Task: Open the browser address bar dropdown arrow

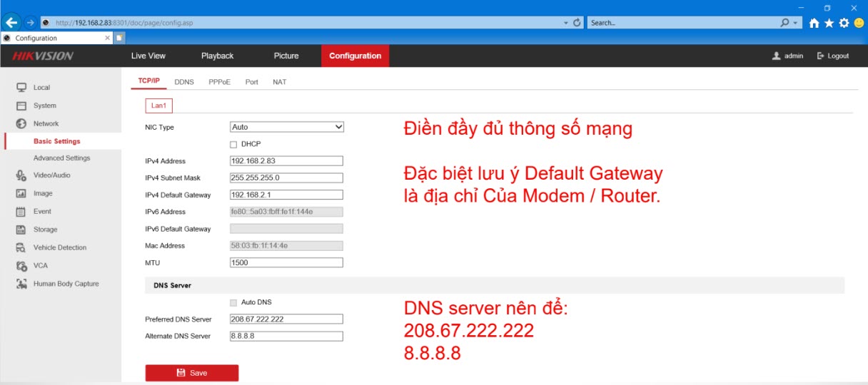Action: pos(566,23)
